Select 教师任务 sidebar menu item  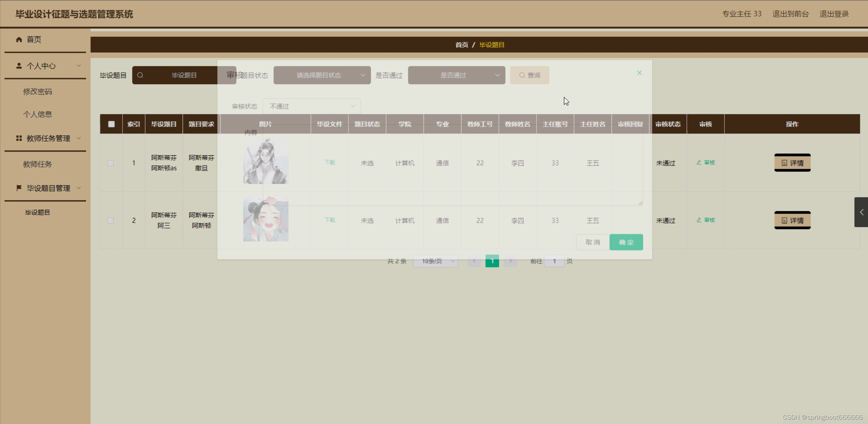click(x=38, y=164)
